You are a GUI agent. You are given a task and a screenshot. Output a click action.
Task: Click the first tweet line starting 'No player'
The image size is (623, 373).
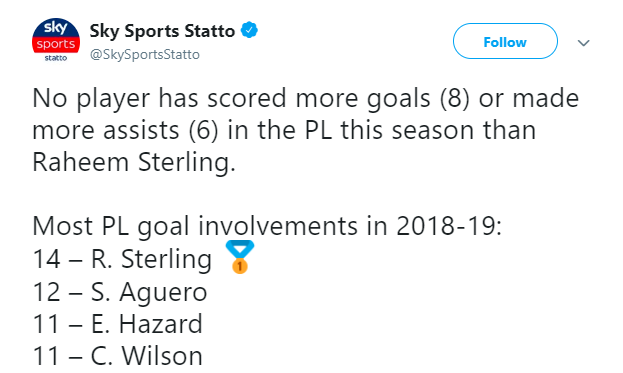point(306,98)
